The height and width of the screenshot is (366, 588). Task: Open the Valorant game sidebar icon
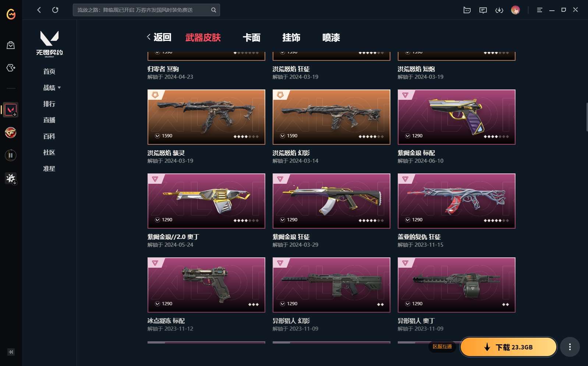[x=11, y=110]
